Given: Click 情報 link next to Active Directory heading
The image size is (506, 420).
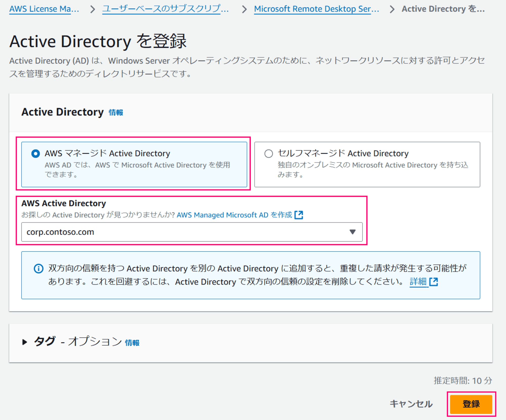Looking at the screenshot, I should (116, 112).
